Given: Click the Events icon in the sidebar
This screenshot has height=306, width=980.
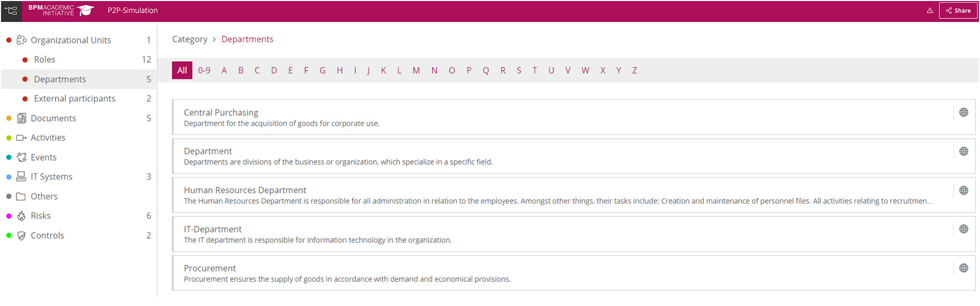Looking at the screenshot, I should 21,157.
